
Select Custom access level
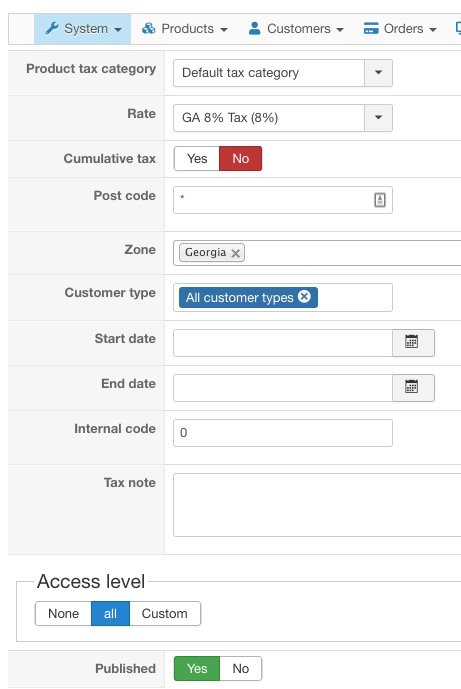point(165,613)
